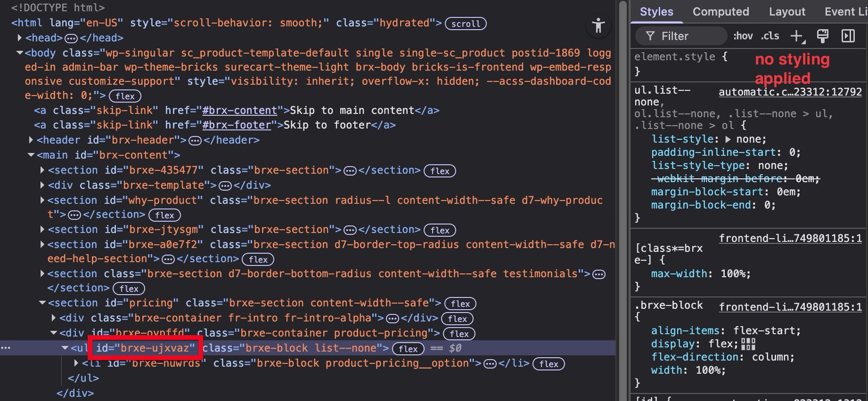Expand the list-style shorthand property triangle

(x=728, y=139)
